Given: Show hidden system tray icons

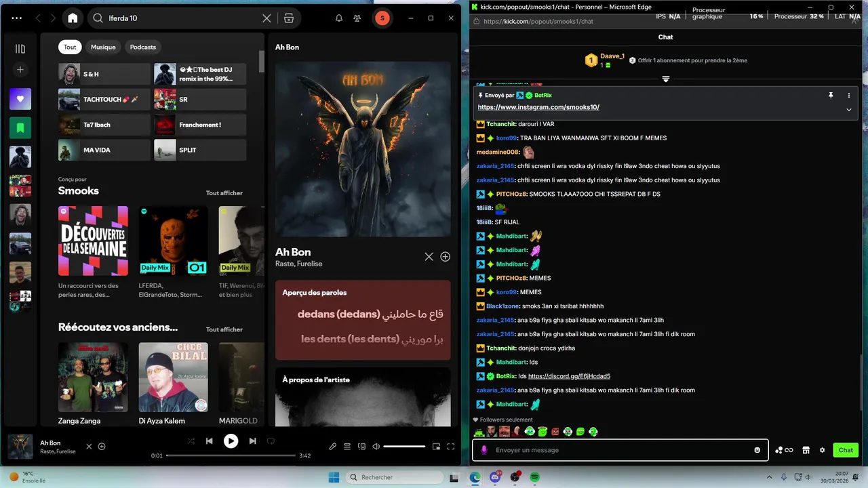Looking at the screenshot, I should click(769, 477).
